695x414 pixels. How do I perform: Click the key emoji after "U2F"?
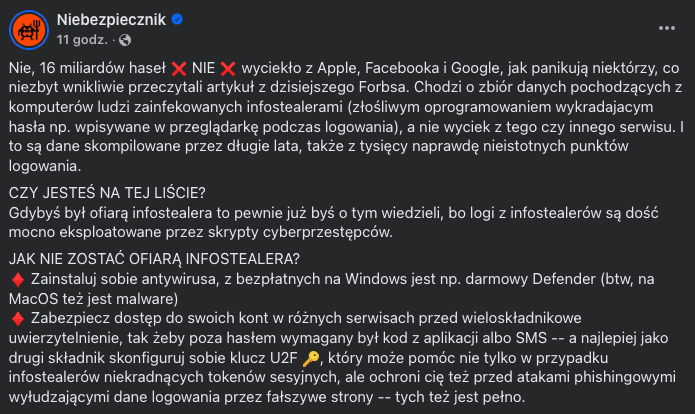(311, 358)
